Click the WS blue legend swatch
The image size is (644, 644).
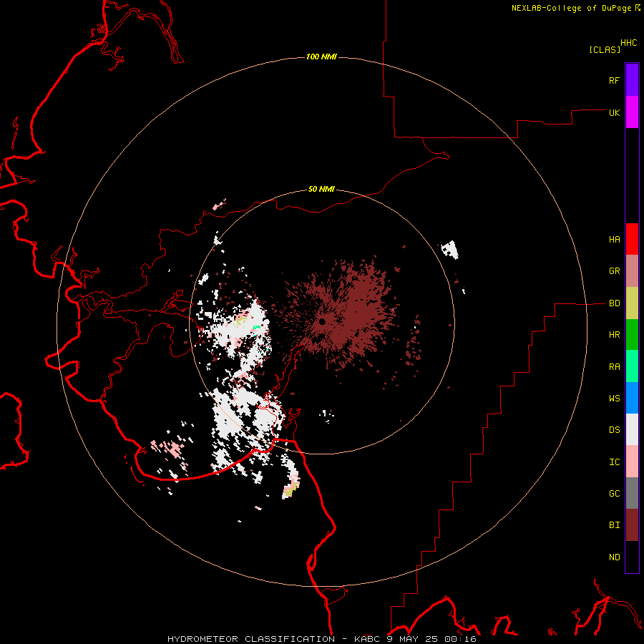(x=632, y=398)
